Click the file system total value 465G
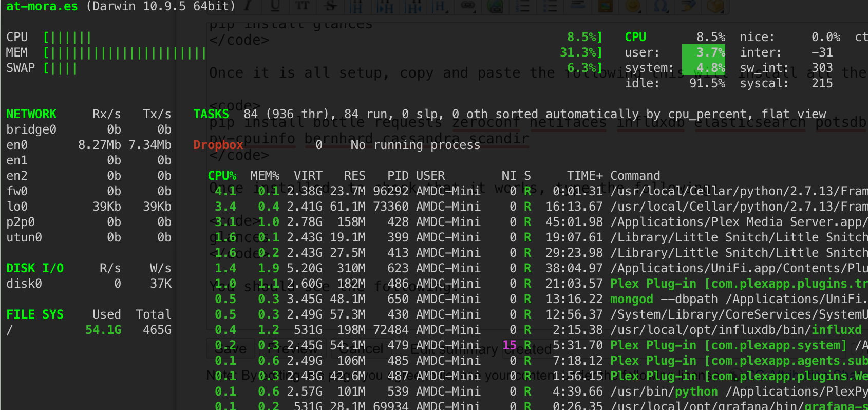Viewport: 868px width, 410px height. click(x=157, y=330)
